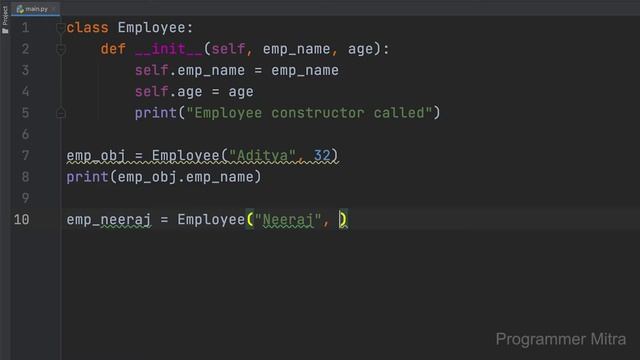Click self.age on line 4
The image size is (640, 360).
coord(169,91)
